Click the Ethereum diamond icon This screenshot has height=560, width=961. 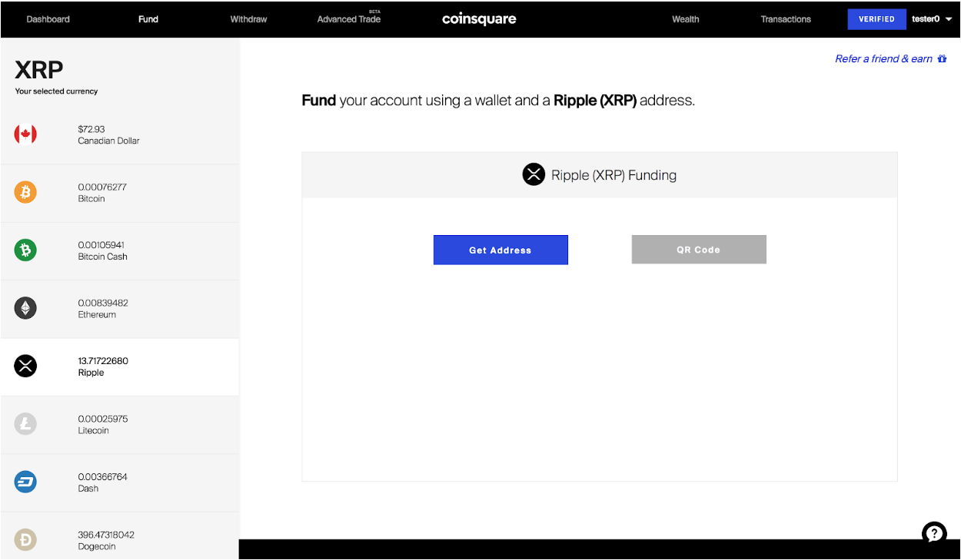(x=25, y=308)
